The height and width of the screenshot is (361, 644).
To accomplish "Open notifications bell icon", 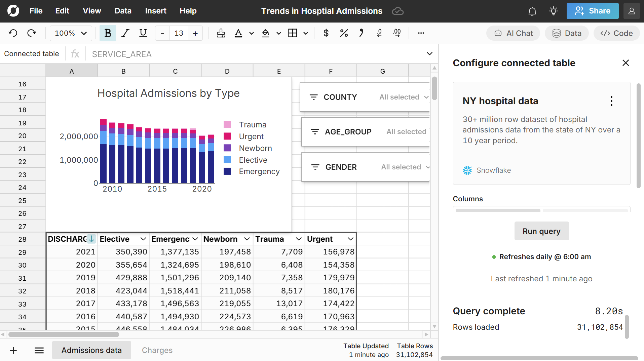I will tap(532, 11).
